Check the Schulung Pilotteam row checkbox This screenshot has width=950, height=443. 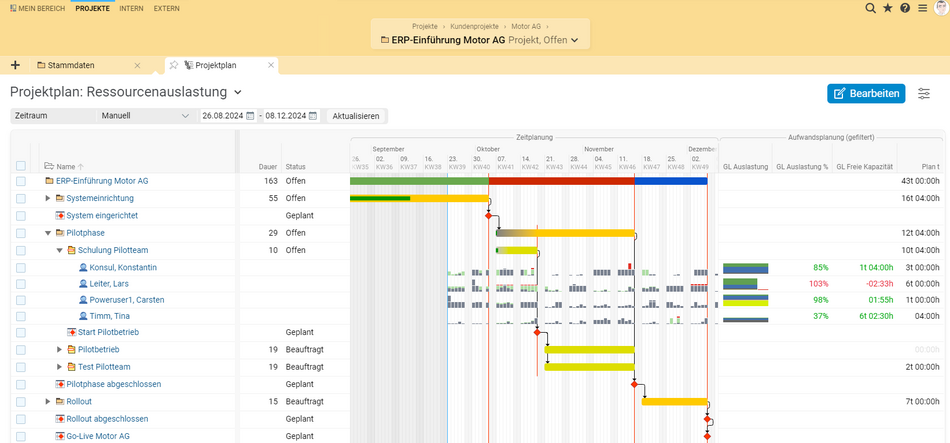[21, 250]
